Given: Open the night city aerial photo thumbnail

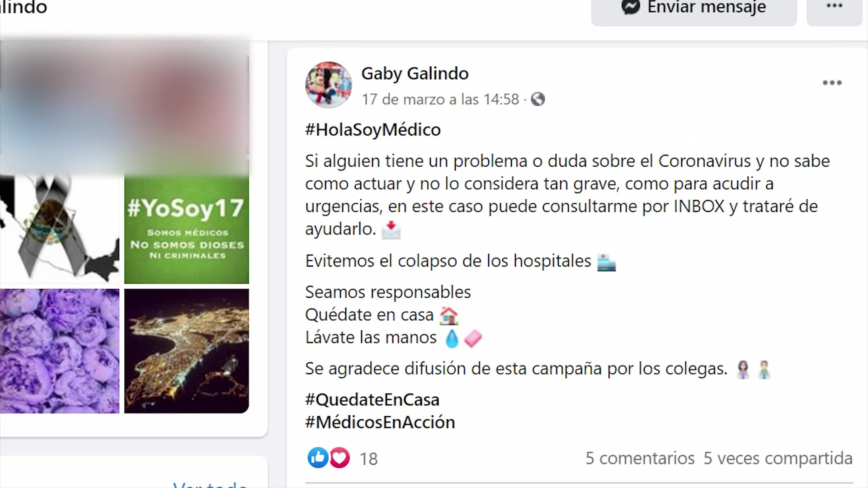Looking at the screenshot, I should tap(186, 351).
